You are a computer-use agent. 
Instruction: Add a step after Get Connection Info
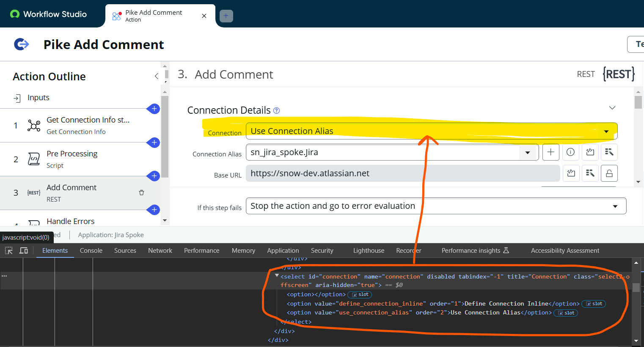[154, 142]
